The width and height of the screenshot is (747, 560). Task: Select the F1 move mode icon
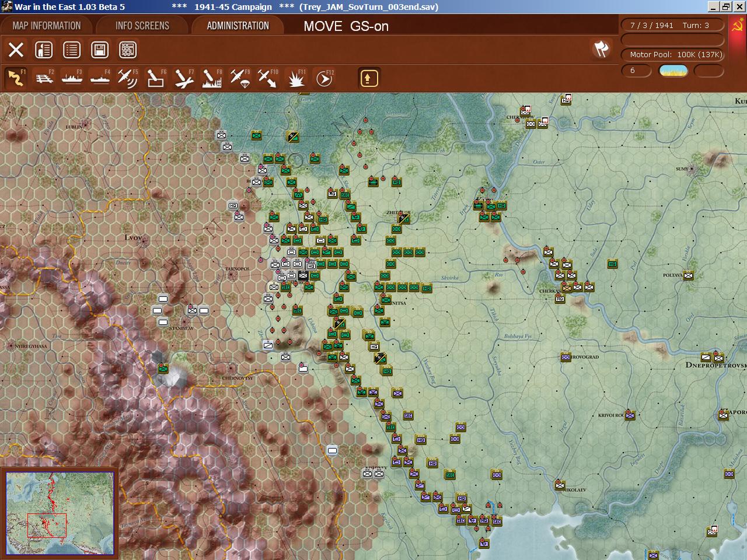(16, 78)
